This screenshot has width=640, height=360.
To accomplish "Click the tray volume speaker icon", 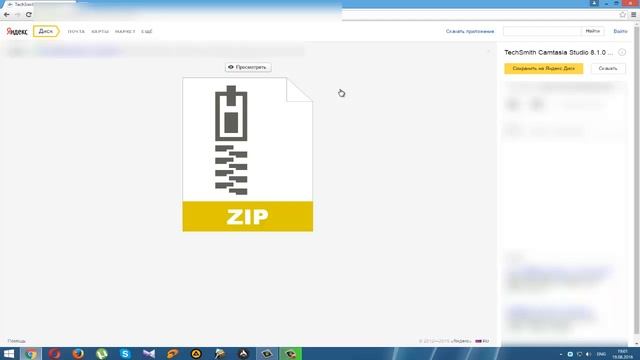I will (x=589, y=354).
